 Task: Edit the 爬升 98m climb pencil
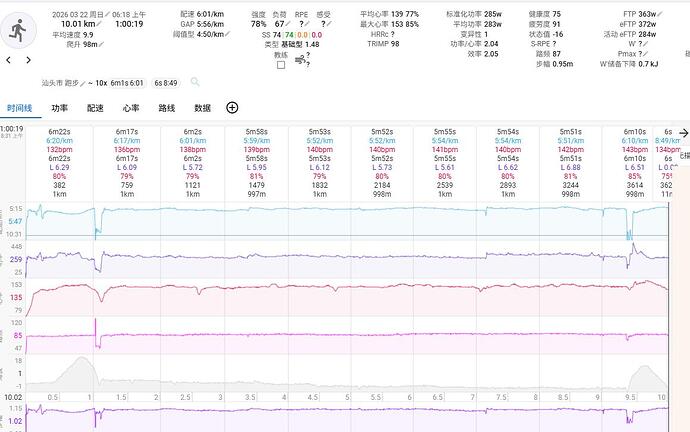pyautogui.click(x=102, y=44)
